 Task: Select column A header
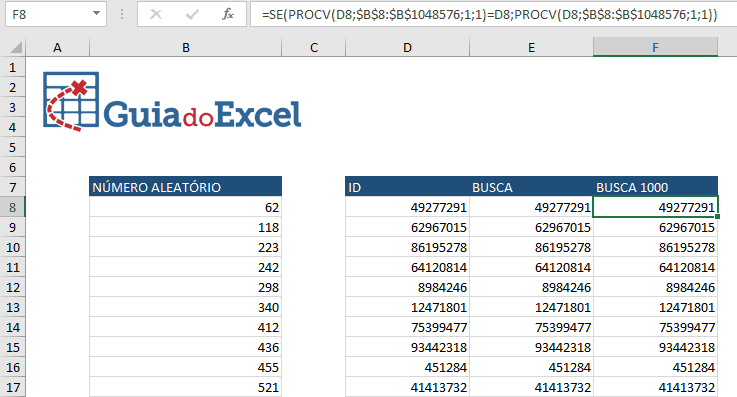(x=57, y=47)
